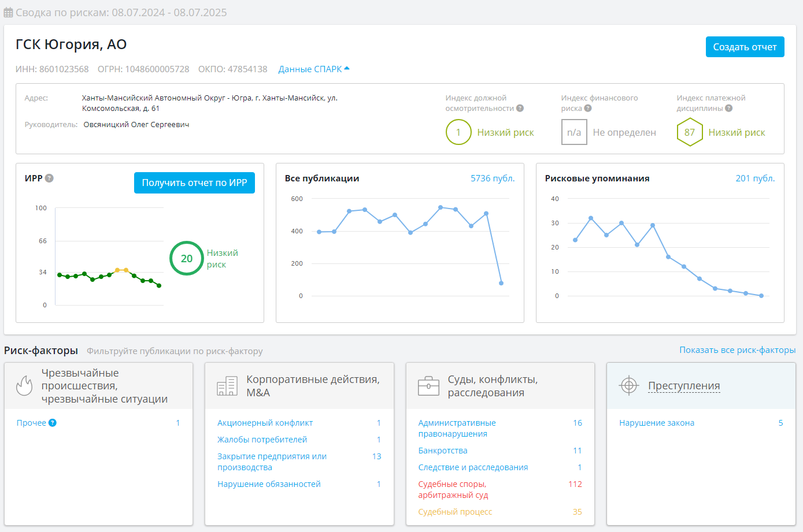Click the last green point of ИРР chart
Image resolution: width=803 pixels, height=532 pixels.
pyautogui.click(x=159, y=285)
